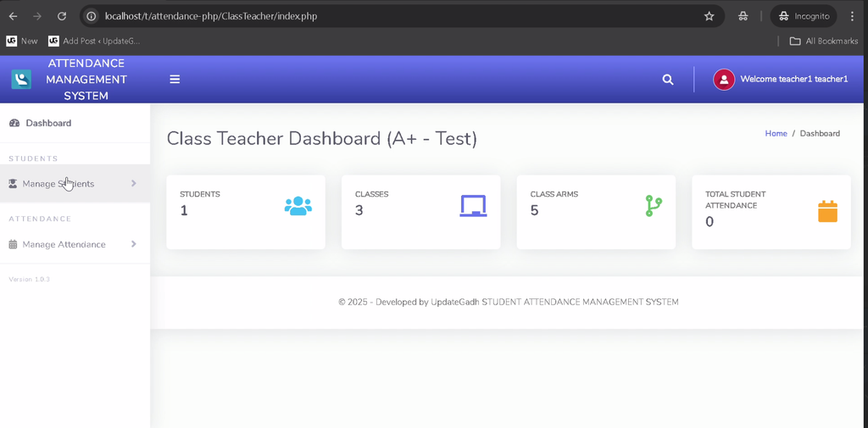Open the All Bookmarks folder
Viewport: 868px width, 428px height.
pos(823,41)
